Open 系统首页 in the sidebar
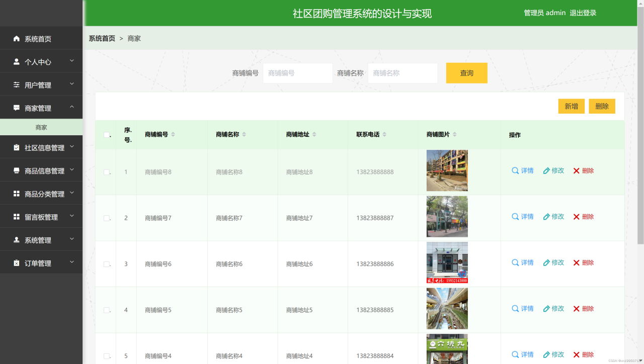This screenshot has width=644, height=364. (41, 39)
